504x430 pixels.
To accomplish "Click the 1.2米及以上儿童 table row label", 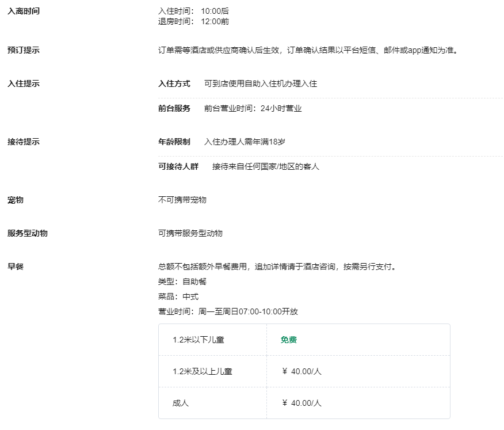I will [x=202, y=371].
